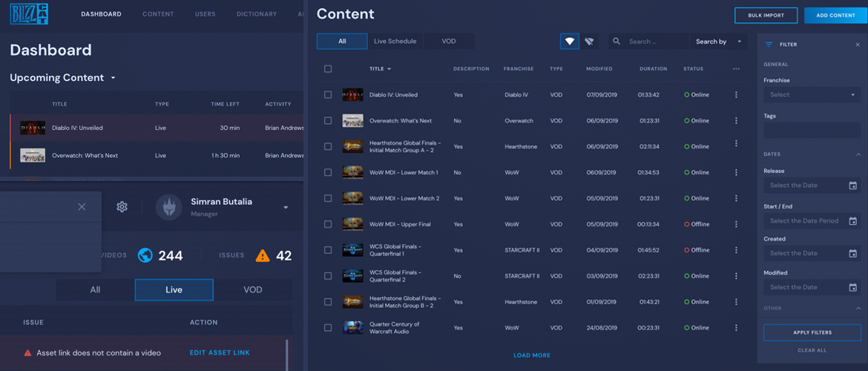This screenshot has width=868, height=371.
Task: Check WoW MDI - Lower Match 2 checkbox
Action: click(x=328, y=198)
